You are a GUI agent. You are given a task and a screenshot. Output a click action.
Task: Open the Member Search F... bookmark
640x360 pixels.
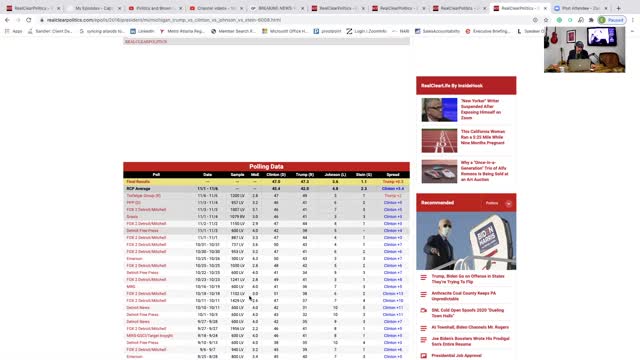[233, 31]
